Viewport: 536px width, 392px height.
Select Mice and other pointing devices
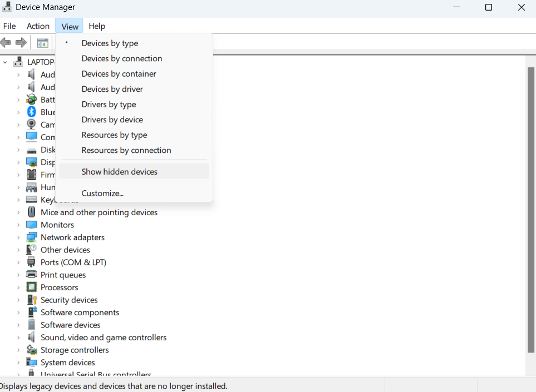[x=99, y=212]
